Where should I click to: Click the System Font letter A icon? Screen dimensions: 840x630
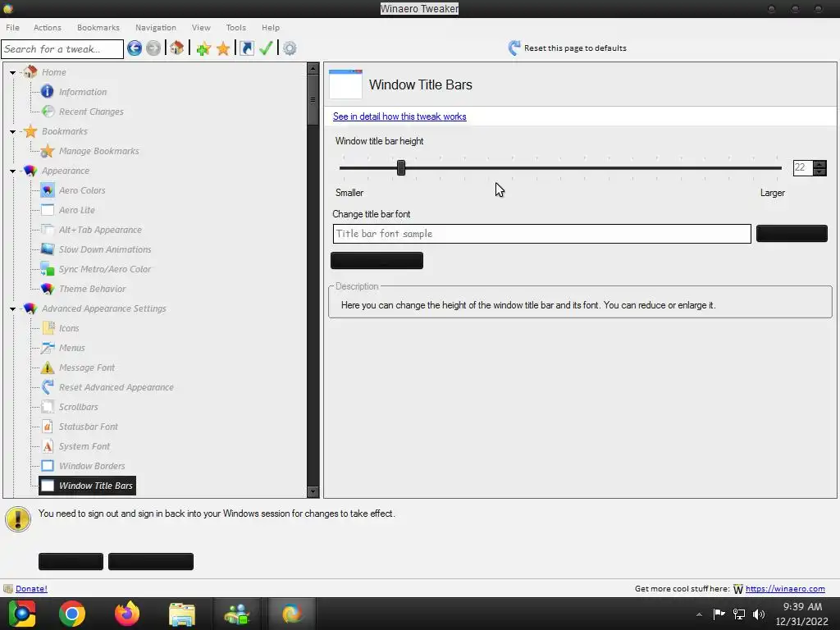pos(47,446)
